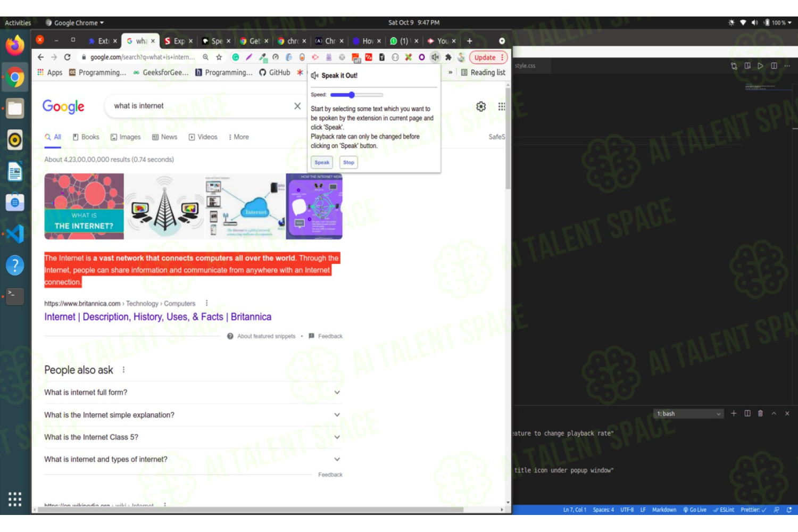Expand 'What is internet and types of internet?'
798x532 pixels.
[x=193, y=459]
